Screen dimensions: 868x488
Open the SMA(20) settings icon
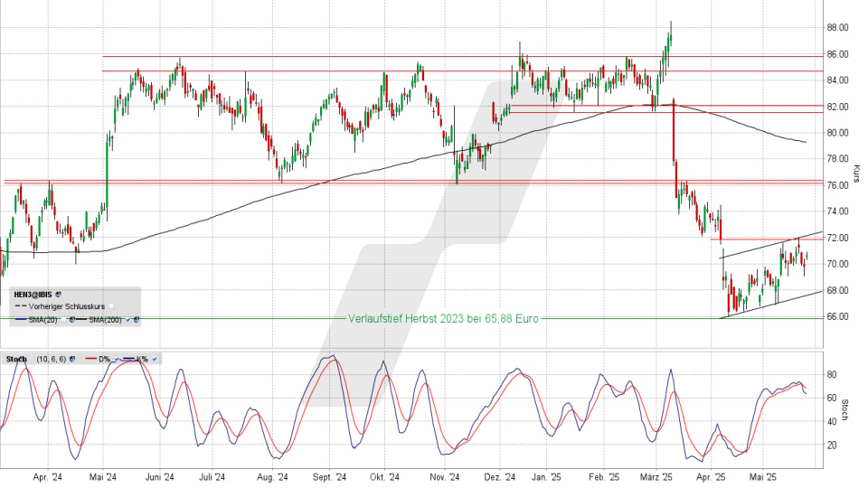click(72, 320)
